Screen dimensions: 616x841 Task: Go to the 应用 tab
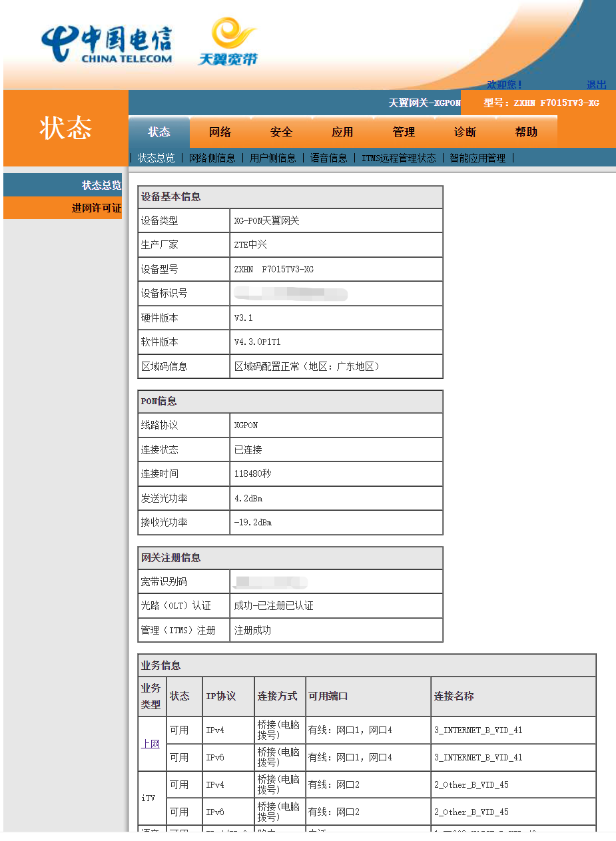tap(342, 132)
